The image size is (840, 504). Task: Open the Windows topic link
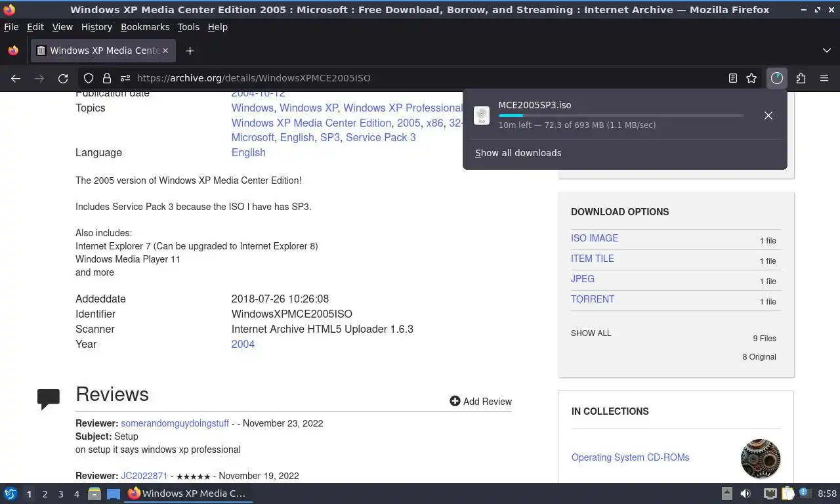(x=252, y=108)
